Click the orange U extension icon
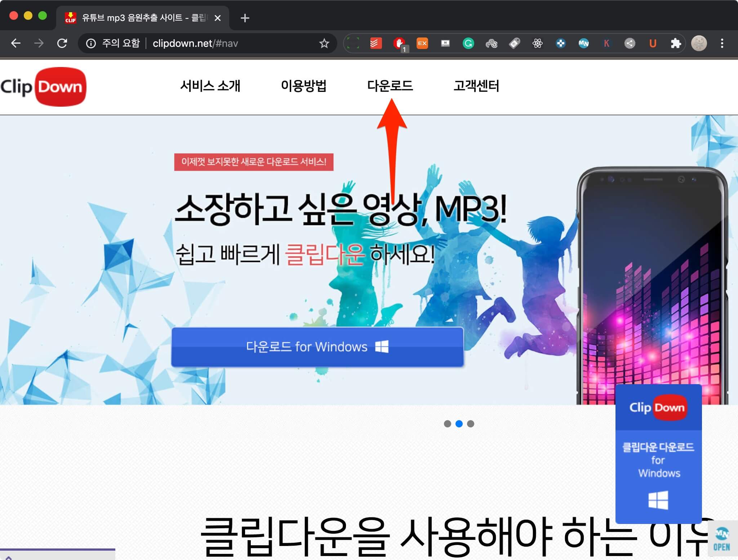The image size is (738, 560). pyautogui.click(x=653, y=44)
